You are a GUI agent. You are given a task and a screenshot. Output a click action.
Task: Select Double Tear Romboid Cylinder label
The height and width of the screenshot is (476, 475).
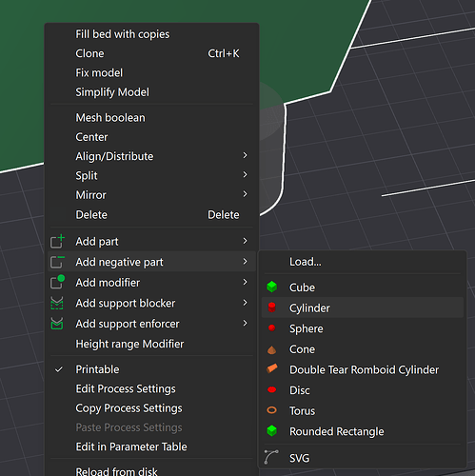(364, 370)
